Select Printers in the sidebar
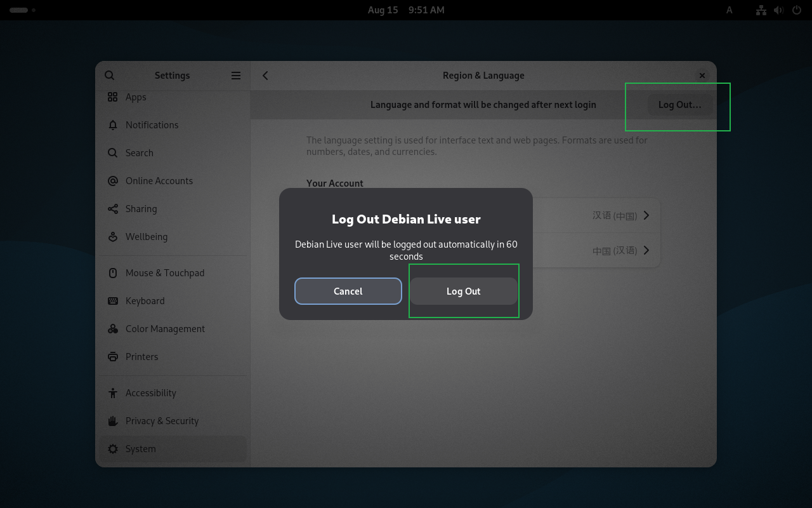Screen dimensions: 812x508 pyautogui.click(x=173, y=357)
